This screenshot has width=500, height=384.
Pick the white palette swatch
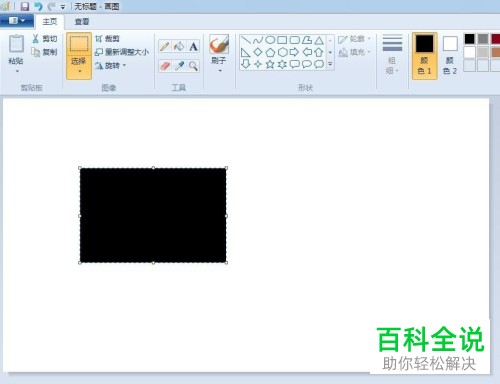(469, 52)
